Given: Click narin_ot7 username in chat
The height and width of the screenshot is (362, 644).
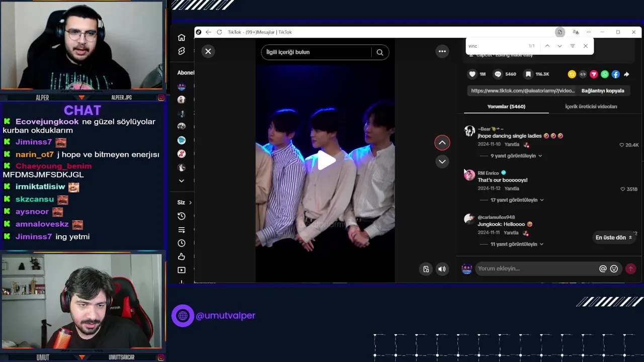Looking at the screenshot, I should (x=34, y=155).
